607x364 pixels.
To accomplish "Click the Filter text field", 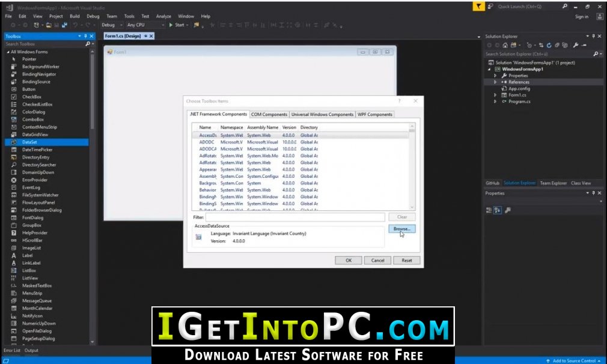I will point(295,217).
